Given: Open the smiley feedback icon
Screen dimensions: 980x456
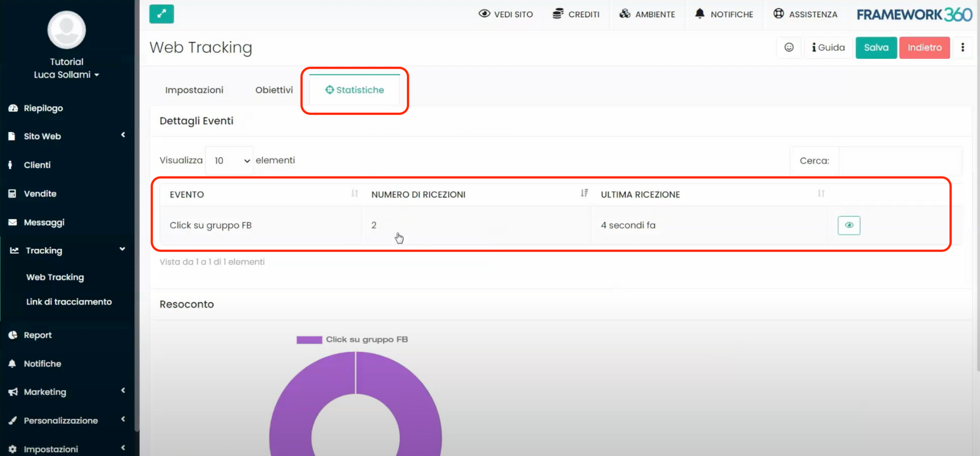Looking at the screenshot, I should click(x=789, y=47).
